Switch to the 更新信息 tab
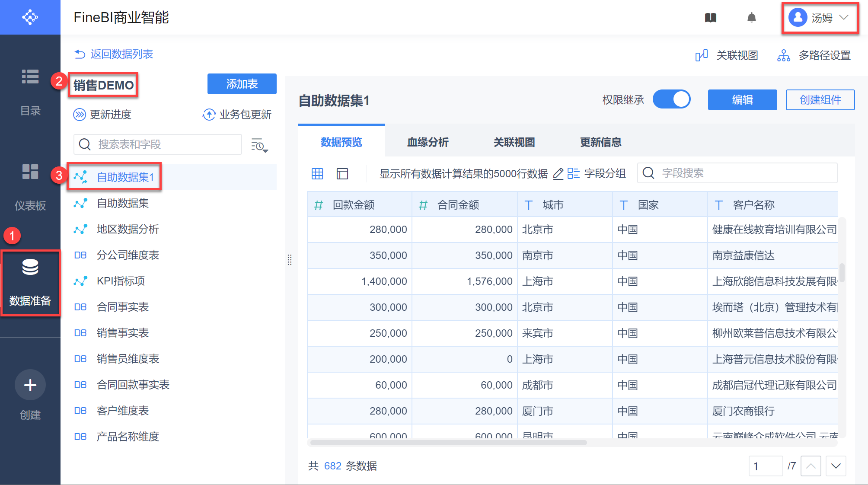The height and width of the screenshot is (485, 868). (600, 142)
